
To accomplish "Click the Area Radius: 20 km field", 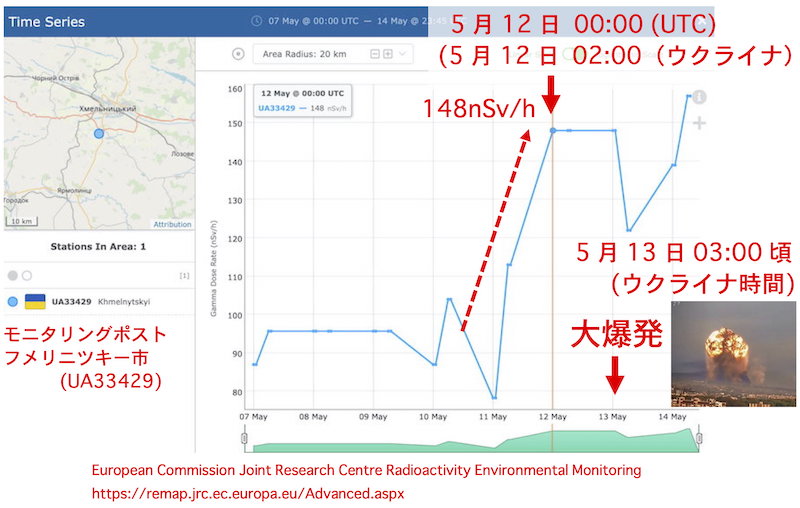I will pyautogui.click(x=333, y=54).
